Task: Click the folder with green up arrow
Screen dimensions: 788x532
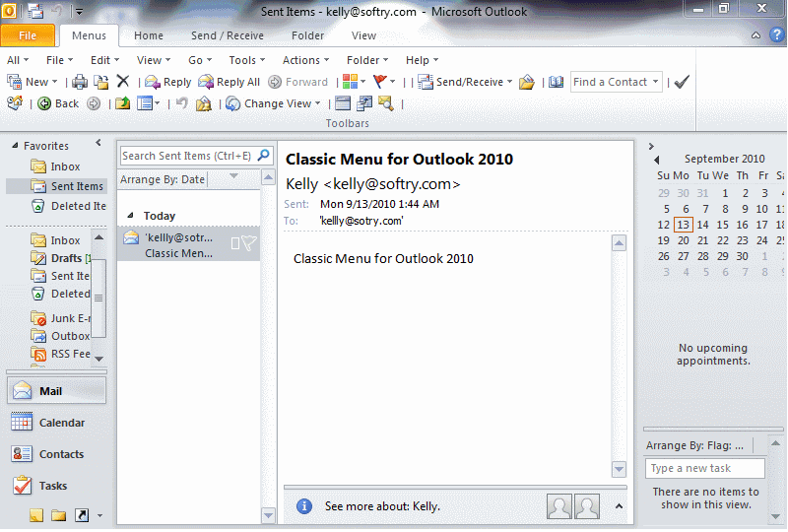Action: point(122,103)
